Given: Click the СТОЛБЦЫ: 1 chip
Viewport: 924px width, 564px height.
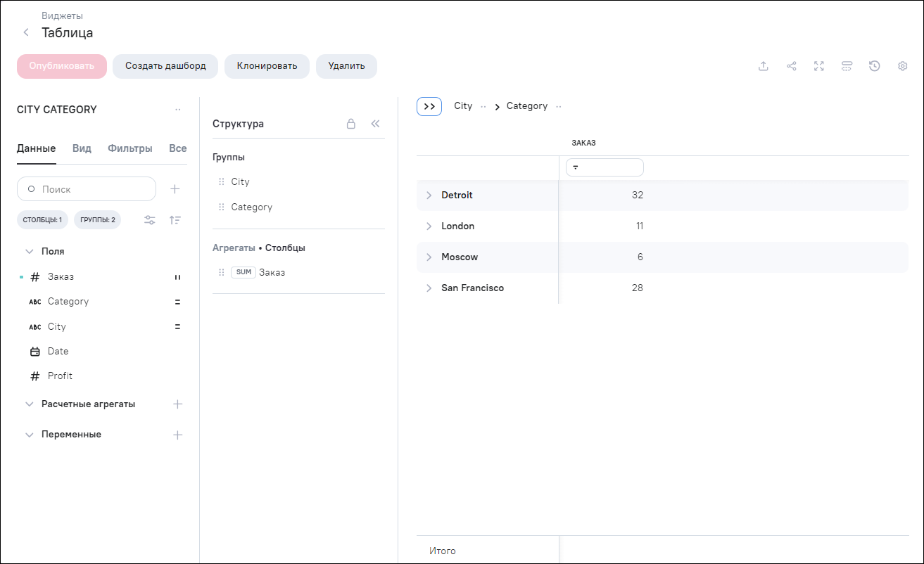Looking at the screenshot, I should point(42,220).
